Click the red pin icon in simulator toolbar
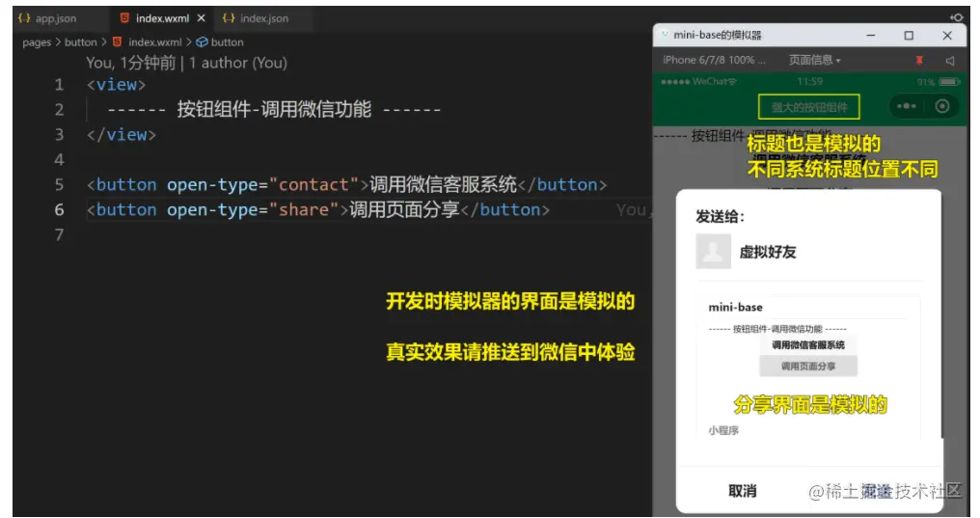980x518 pixels. [918, 60]
